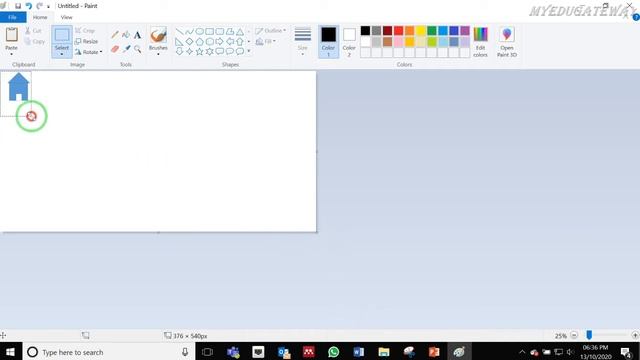Image resolution: width=640 pixels, height=360 pixels.
Task: Open the Size line thickness dropdown
Action: coord(302,42)
